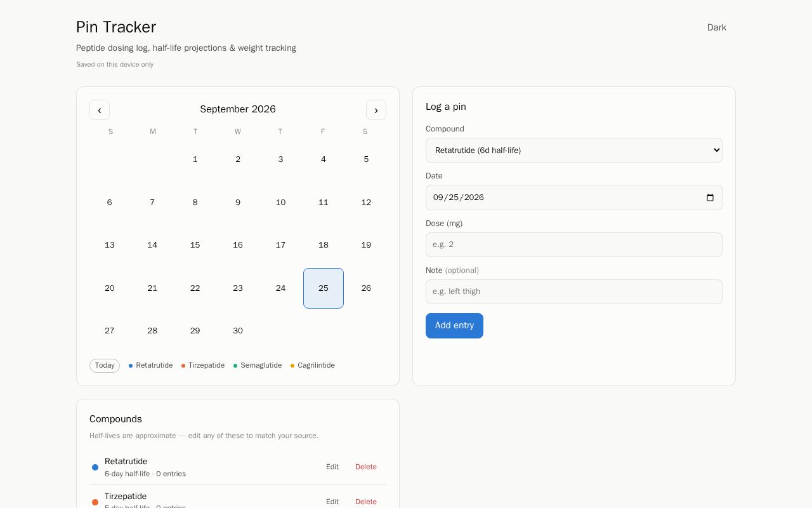Viewport: 812px width, 508px height.
Task: Select September 14 on calendar
Action: point(152,245)
